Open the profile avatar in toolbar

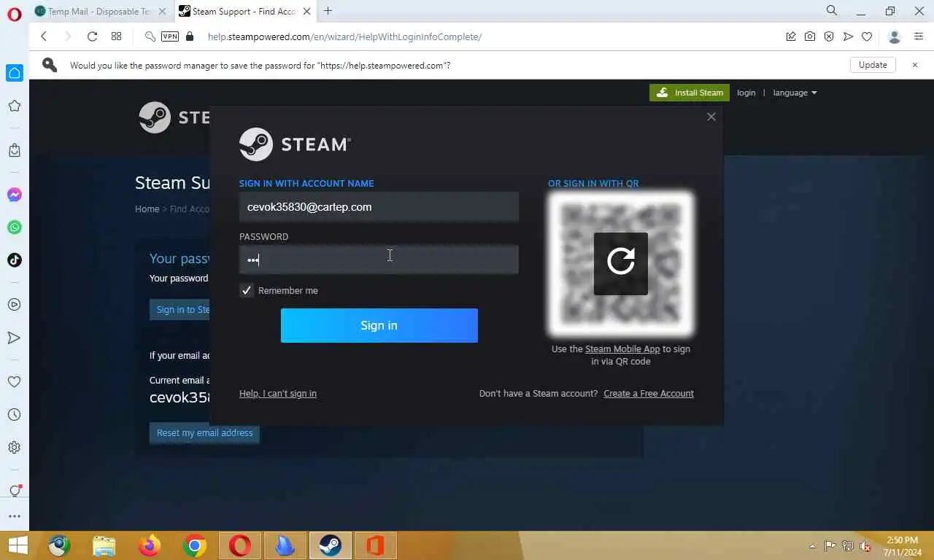(x=895, y=36)
